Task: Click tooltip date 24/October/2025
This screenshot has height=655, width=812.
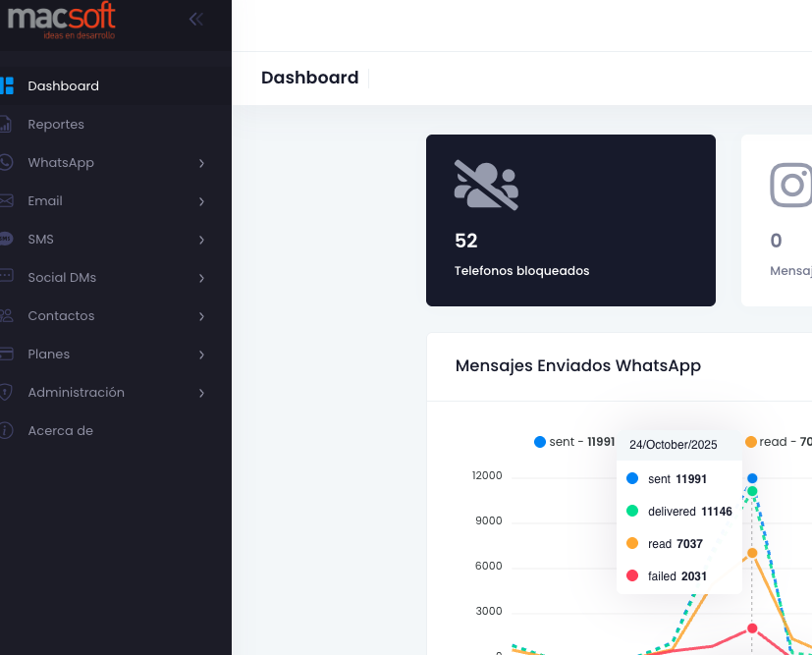Action: (674, 445)
